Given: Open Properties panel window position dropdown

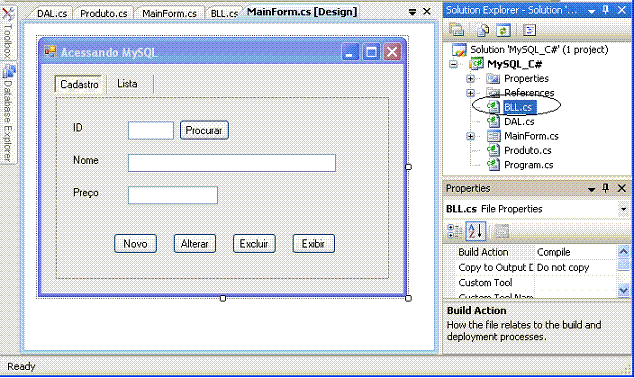Looking at the screenshot, I should 592,189.
